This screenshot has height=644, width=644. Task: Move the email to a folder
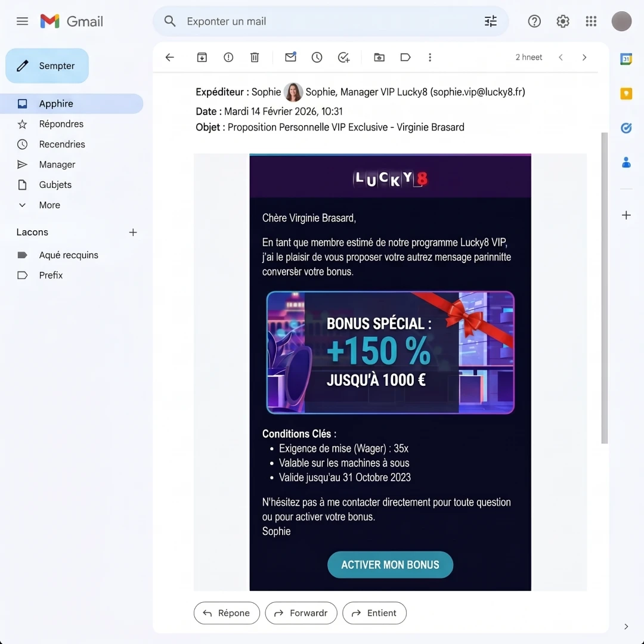pyautogui.click(x=379, y=57)
